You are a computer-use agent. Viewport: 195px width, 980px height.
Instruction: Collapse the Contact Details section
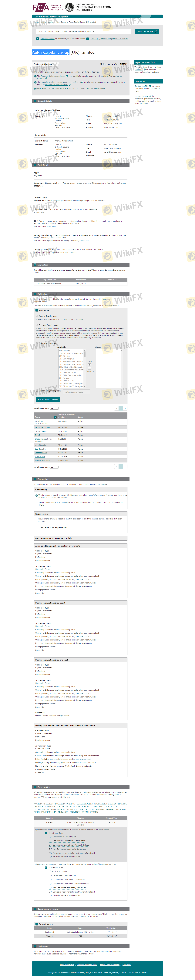[x=35, y=101]
